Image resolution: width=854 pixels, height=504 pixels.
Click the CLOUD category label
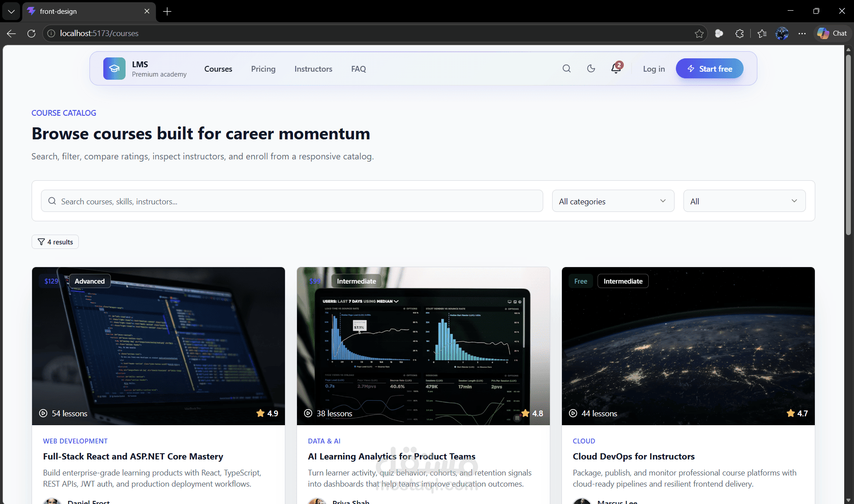coord(584,441)
